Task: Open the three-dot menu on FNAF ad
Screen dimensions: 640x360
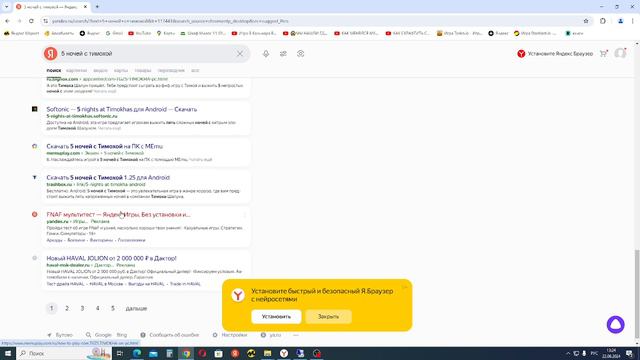Action: [x=245, y=214]
